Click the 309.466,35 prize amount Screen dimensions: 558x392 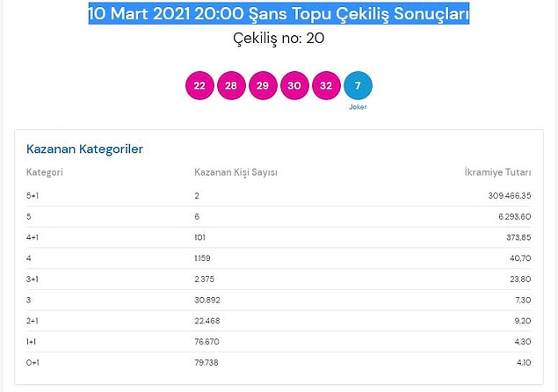[x=510, y=195]
